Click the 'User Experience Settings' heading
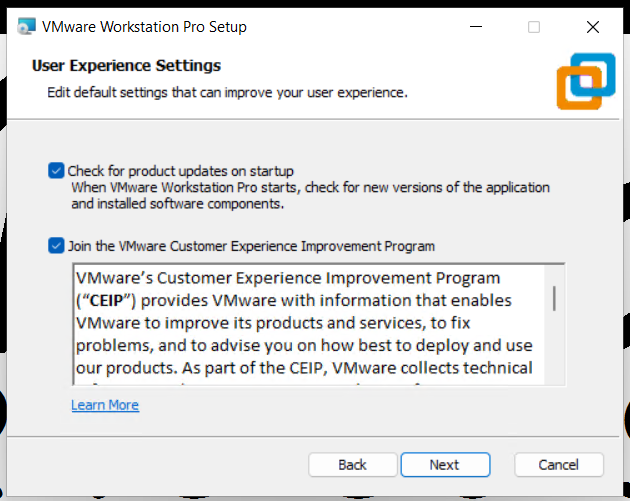This screenshot has width=630, height=501. click(x=126, y=66)
